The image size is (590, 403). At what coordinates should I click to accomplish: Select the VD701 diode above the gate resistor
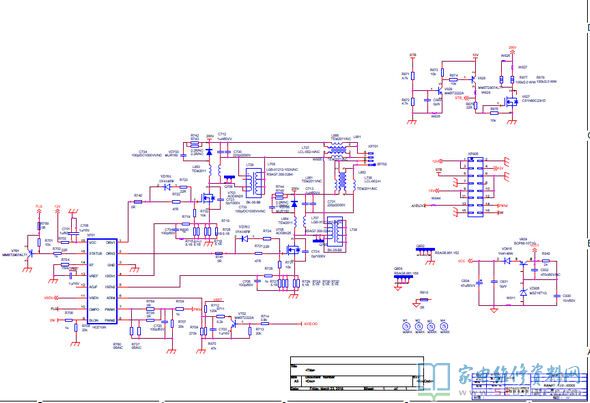166,187
